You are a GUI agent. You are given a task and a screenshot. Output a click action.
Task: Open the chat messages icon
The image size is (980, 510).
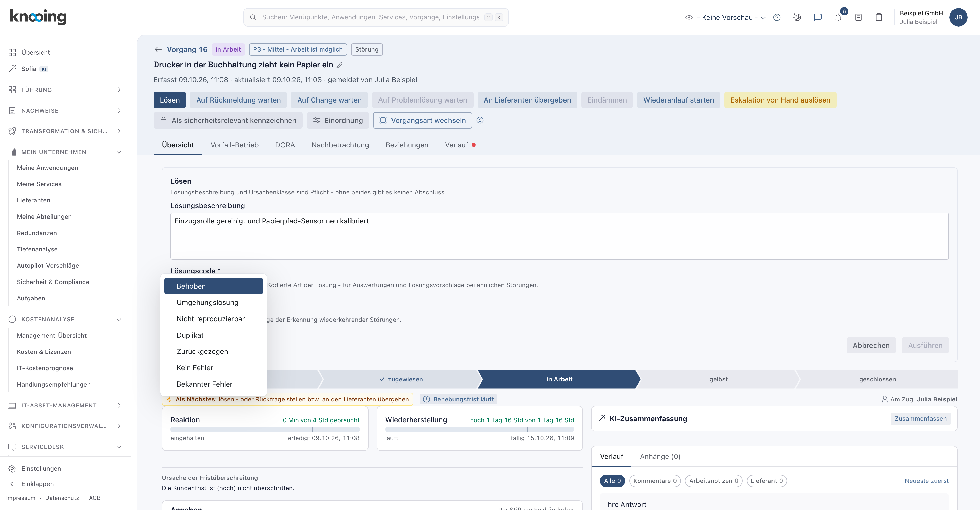coord(817,18)
